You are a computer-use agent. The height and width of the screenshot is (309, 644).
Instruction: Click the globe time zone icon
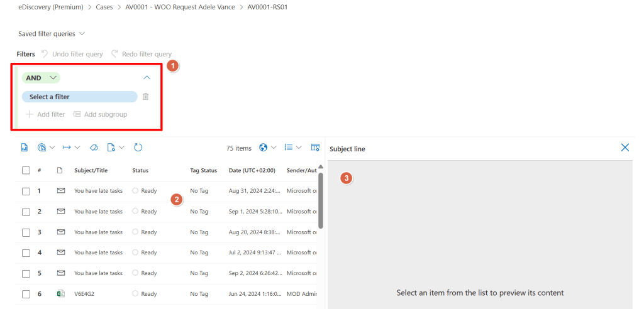pyautogui.click(x=262, y=148)
